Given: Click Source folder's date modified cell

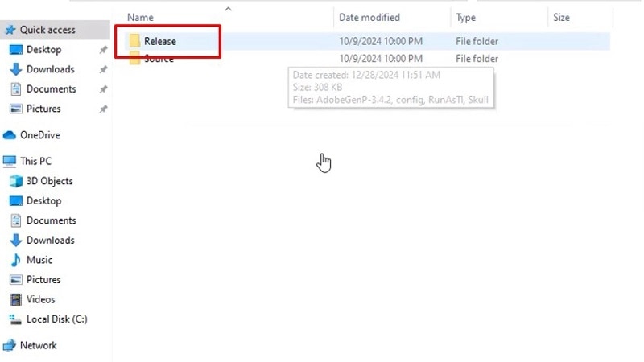Looking at the screenshot, I should (381, 59).
